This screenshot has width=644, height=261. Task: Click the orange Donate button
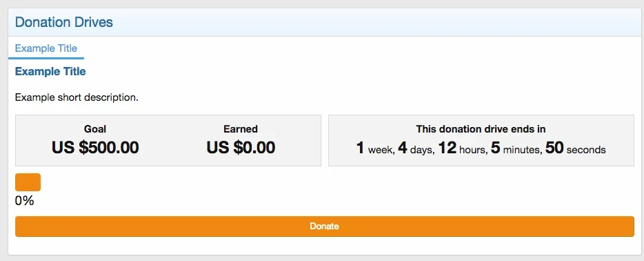[x=325, y=226]
